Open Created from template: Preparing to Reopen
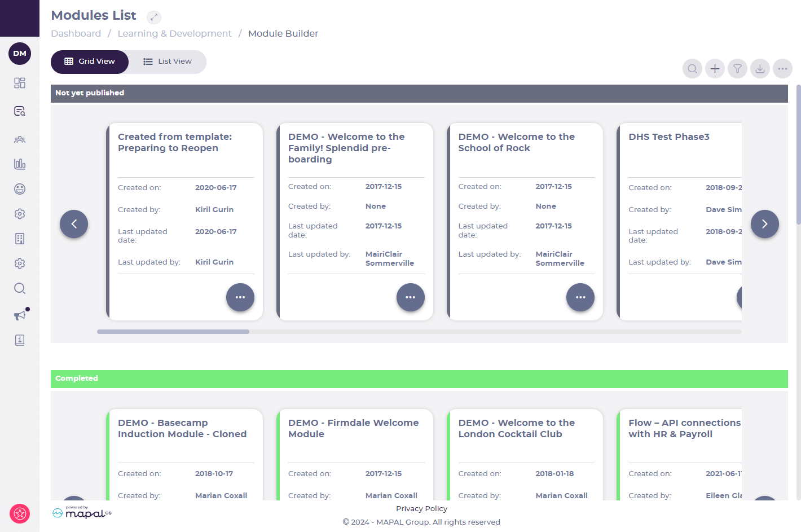Screen dimensions: 801x532 click(x=175, y=142)
